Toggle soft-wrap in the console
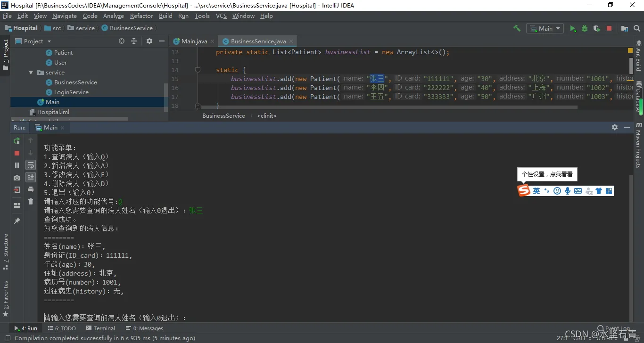 pos(31,165)
